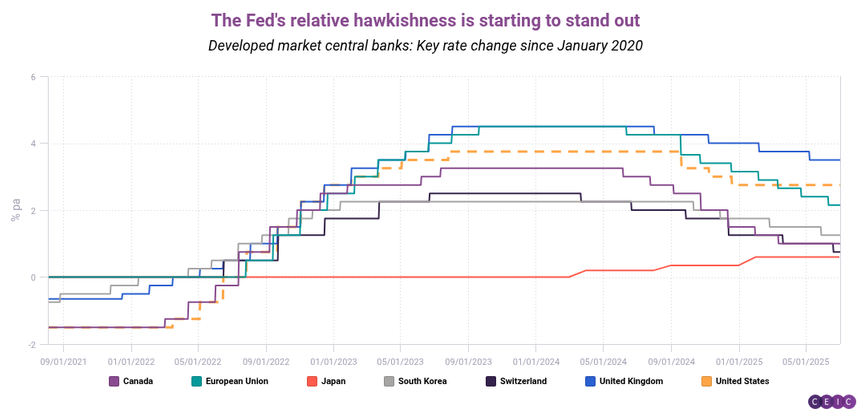Screen dimensions: 863x417
Task: Toggle the Japan series legend label
Action: pos(333,381)
